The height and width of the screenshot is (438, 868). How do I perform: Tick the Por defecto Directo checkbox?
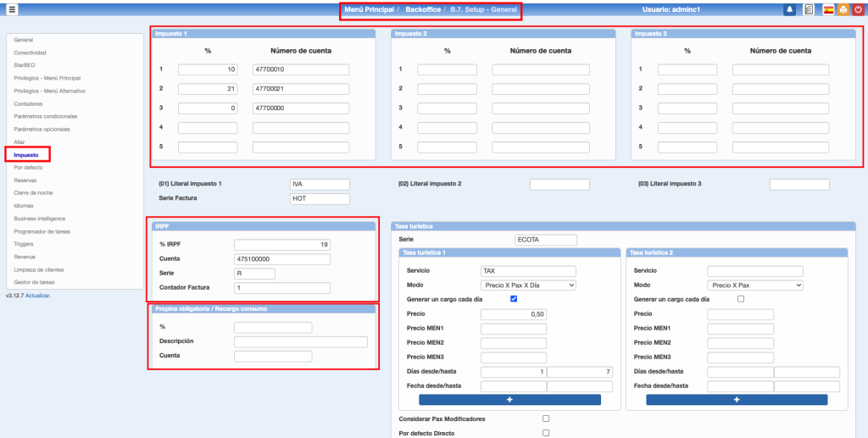[546, 433]
